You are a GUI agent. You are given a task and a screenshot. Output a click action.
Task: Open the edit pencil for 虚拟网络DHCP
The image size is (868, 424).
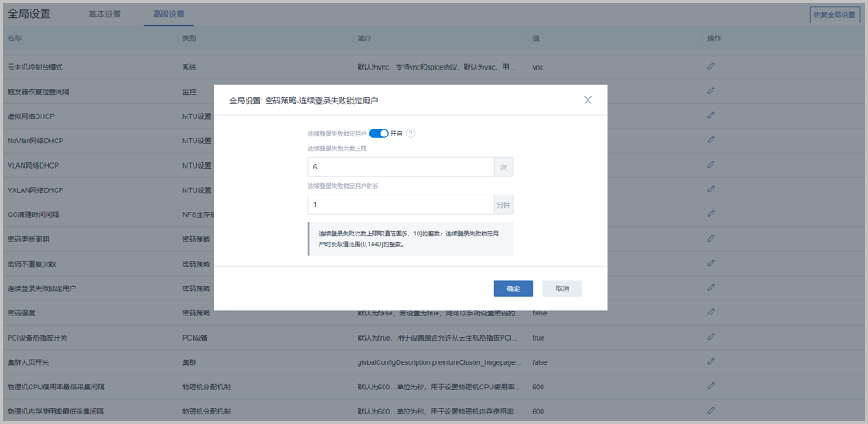[x=711, y=115]
